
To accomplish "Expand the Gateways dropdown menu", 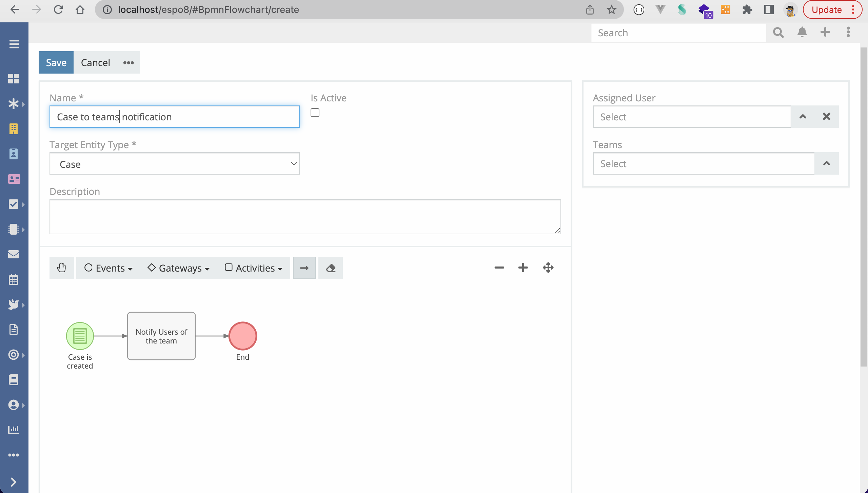I will [x=179, y=268].
